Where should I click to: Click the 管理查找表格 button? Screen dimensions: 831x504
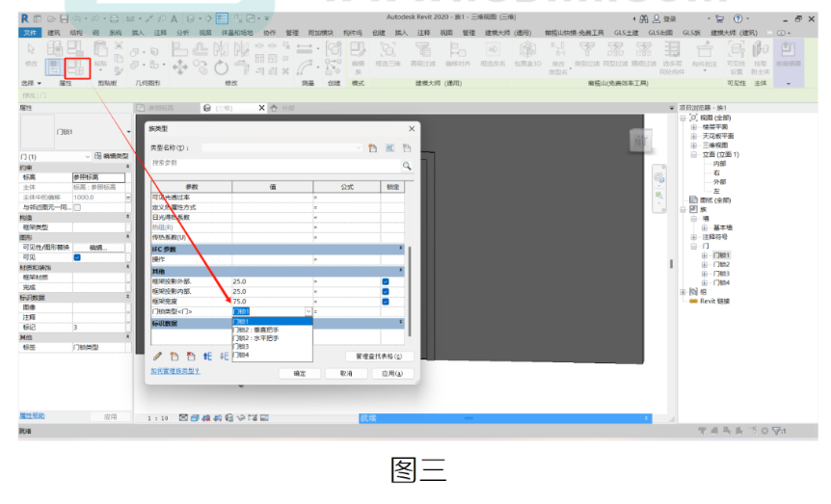[379, 357]
